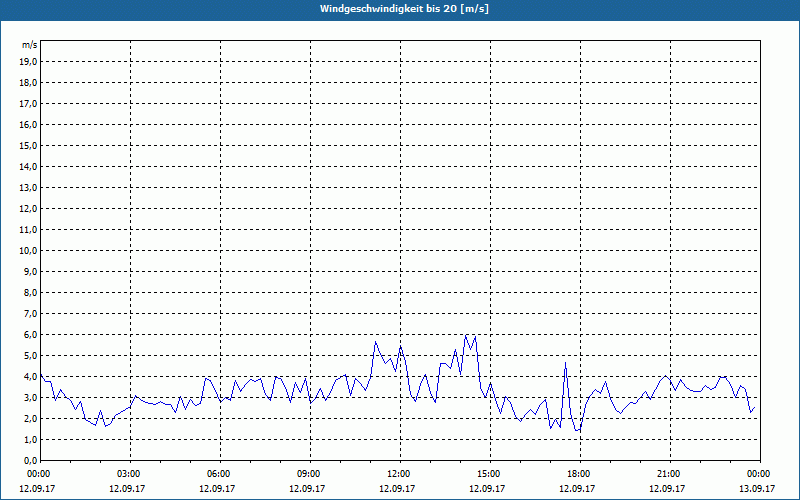Select the "15:00" time label
800x500 pixels.
(488, 474)
